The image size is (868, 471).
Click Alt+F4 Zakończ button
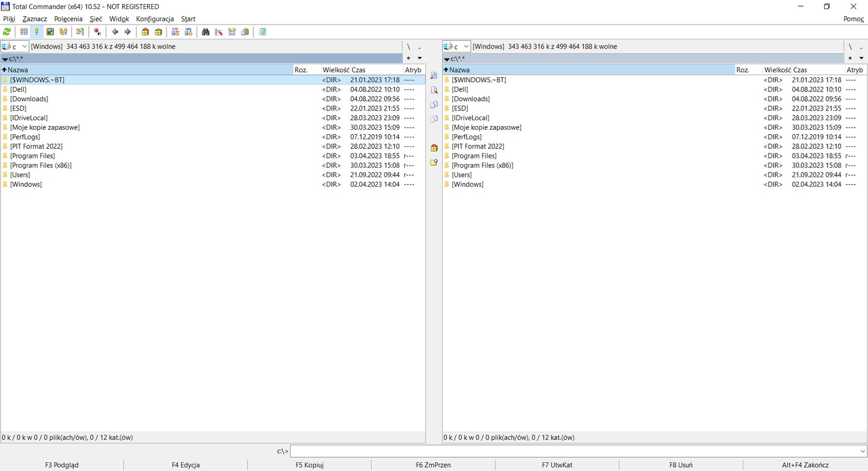805,465
